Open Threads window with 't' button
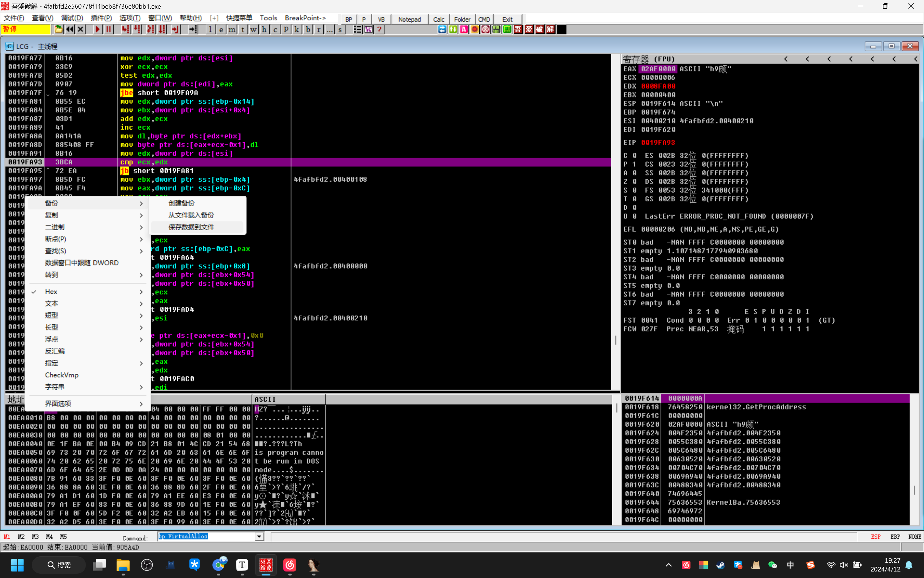The width and height of the screenshot is (924, 578). [243, 29]
